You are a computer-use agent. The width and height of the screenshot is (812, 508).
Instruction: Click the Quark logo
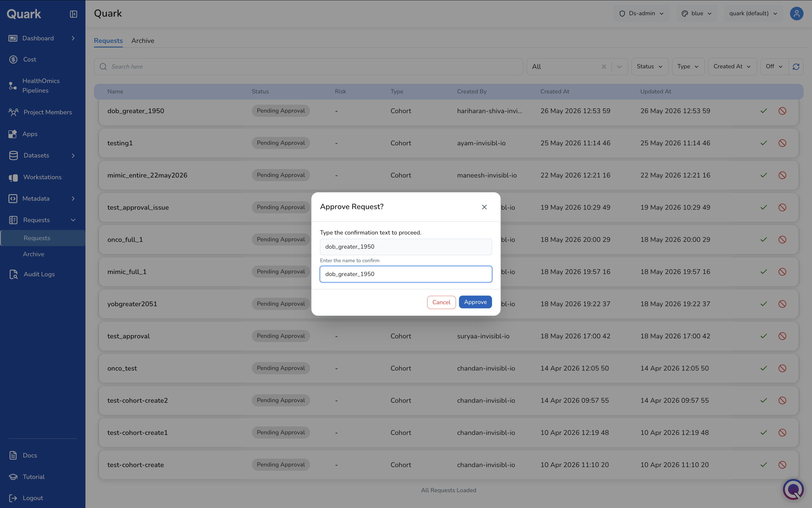point(24,14)
